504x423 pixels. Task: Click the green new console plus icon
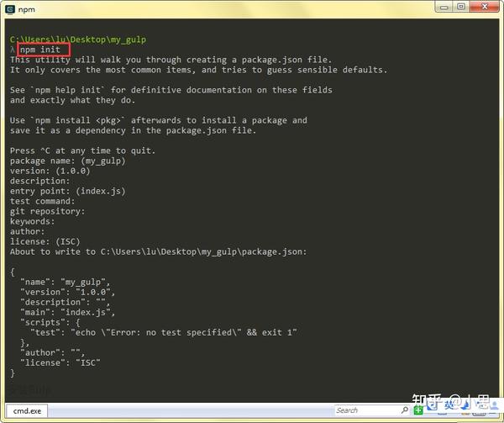(x=418, y=410)
